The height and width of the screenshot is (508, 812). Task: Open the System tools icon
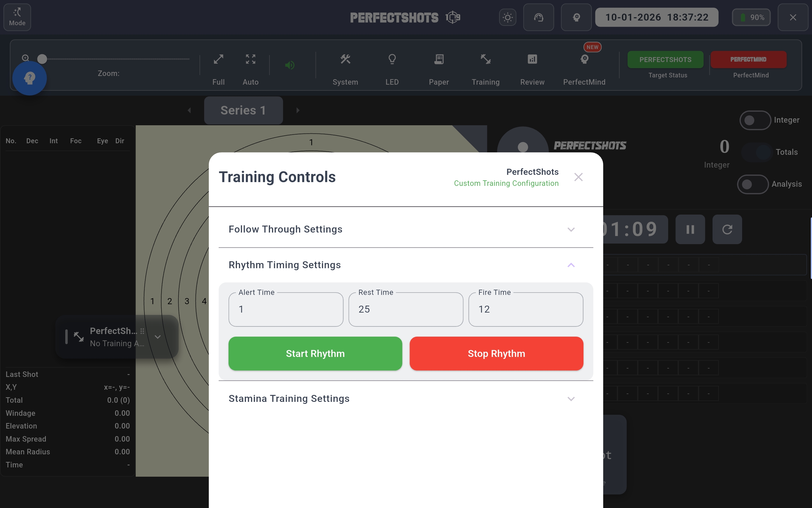tap(345, 59)
